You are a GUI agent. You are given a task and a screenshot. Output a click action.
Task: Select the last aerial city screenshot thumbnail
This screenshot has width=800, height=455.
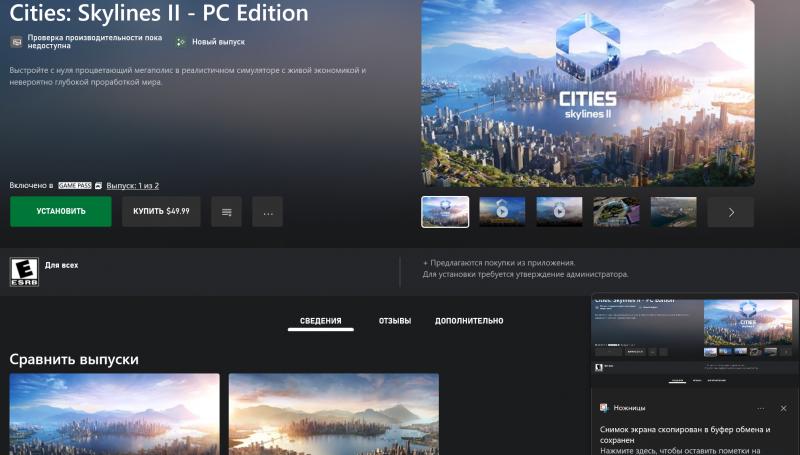click(673, 211)
